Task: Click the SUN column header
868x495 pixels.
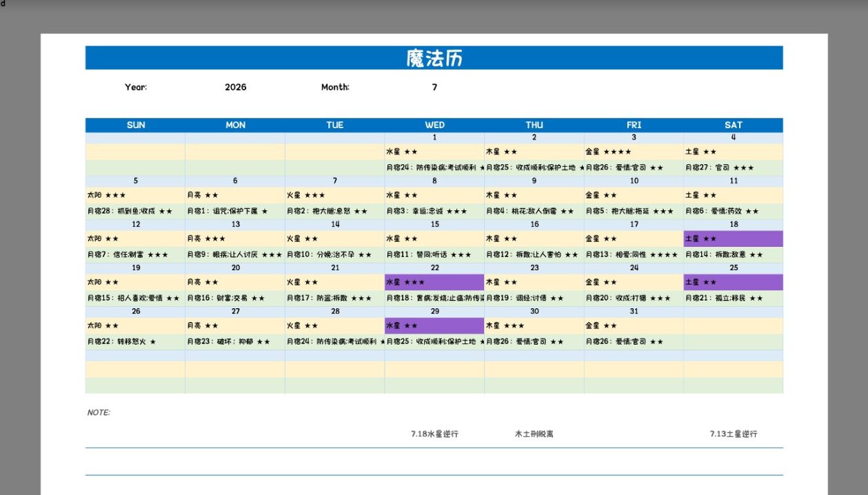Action: pyautogui.click(x=136, y=125)
